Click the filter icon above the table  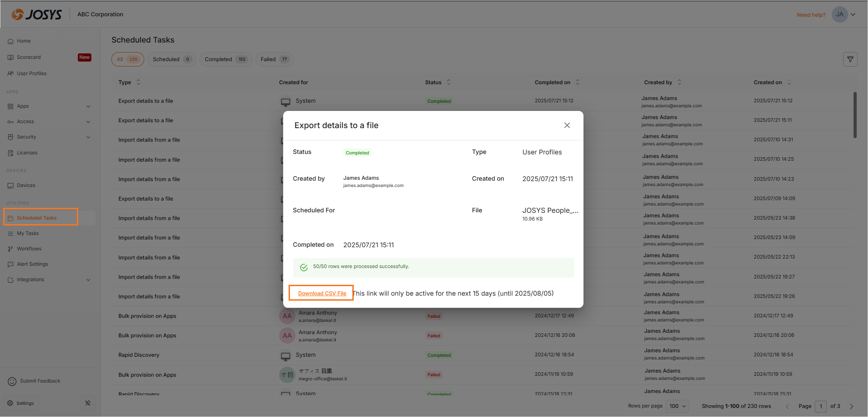click(850, 59)
